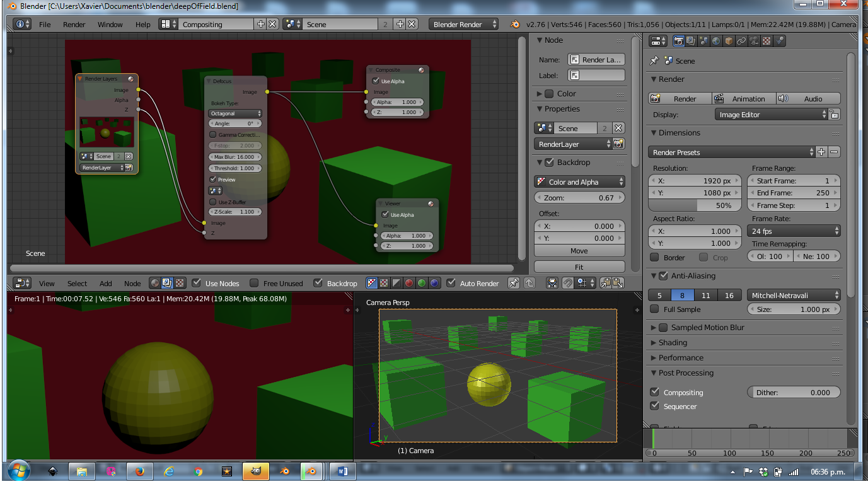868x484 pixels.
Task: Open Firefox from the Windows taskbar
Action: (x=140, y=471)
